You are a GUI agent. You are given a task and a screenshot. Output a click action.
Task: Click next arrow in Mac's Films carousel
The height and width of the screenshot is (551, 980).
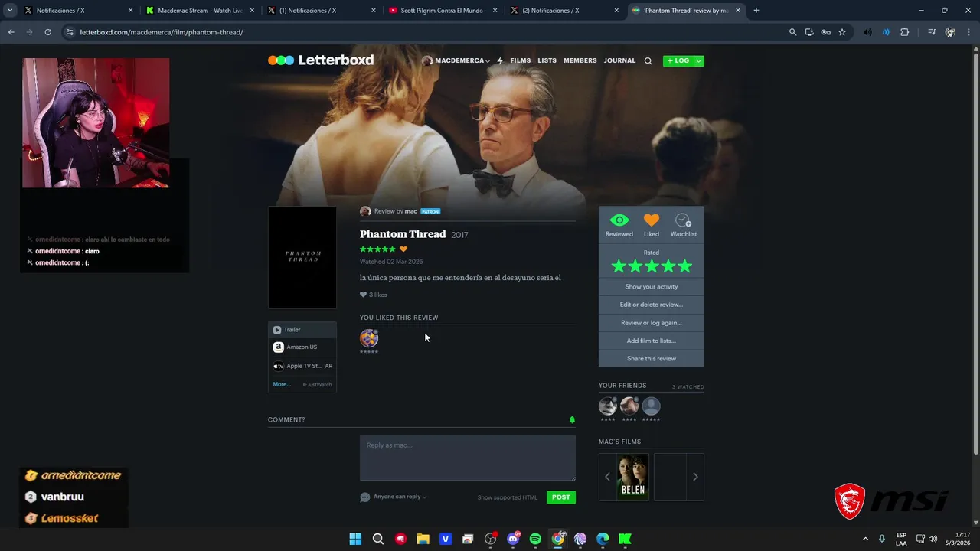click(695, 477)
